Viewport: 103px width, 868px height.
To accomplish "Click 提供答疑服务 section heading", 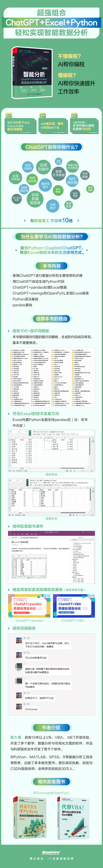I will (x=24, y=628).
